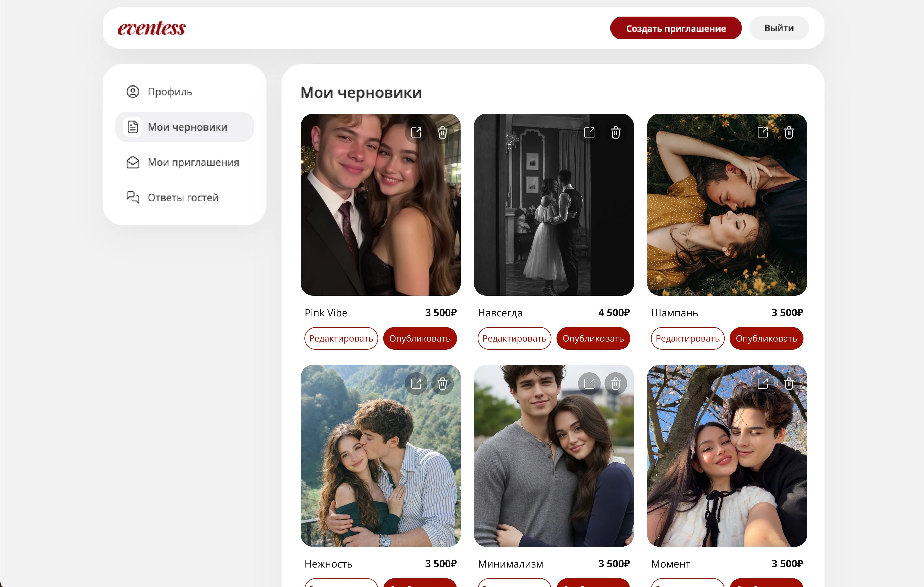Open Pink Vibe draft in new window icon
Image resolution: width=924 pixels, height=587 pixels.
click(x=416, y=133)
